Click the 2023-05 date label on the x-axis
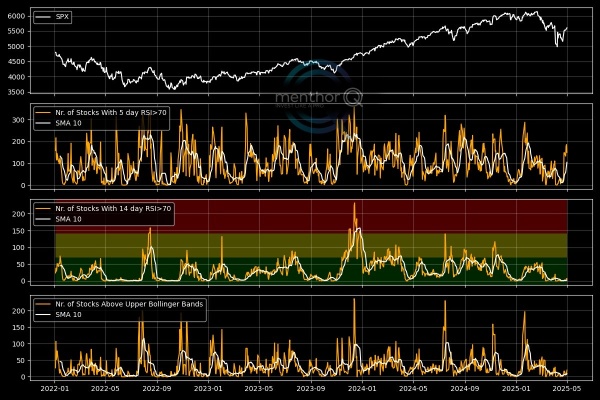The image size is (600, 400). 259,389
